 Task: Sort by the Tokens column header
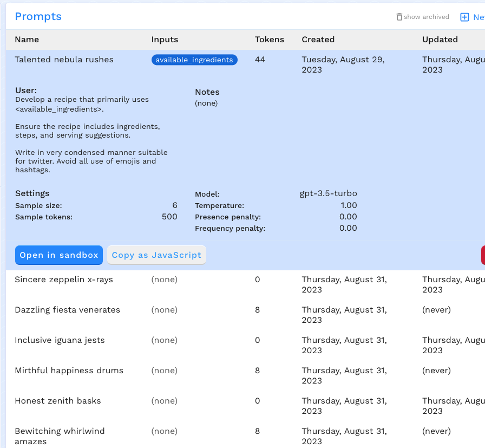click(269, 40)
